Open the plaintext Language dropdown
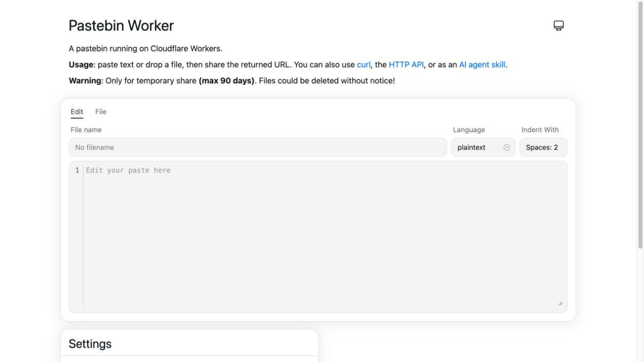Screen dimensions: 644x362 [x=483, y=147]
